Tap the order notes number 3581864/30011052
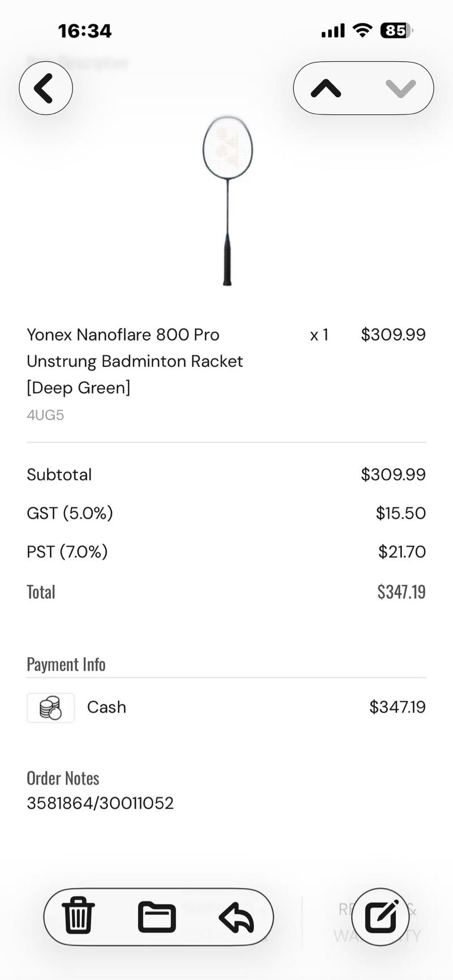The image size is (453, 980). (x=100, y=803)
